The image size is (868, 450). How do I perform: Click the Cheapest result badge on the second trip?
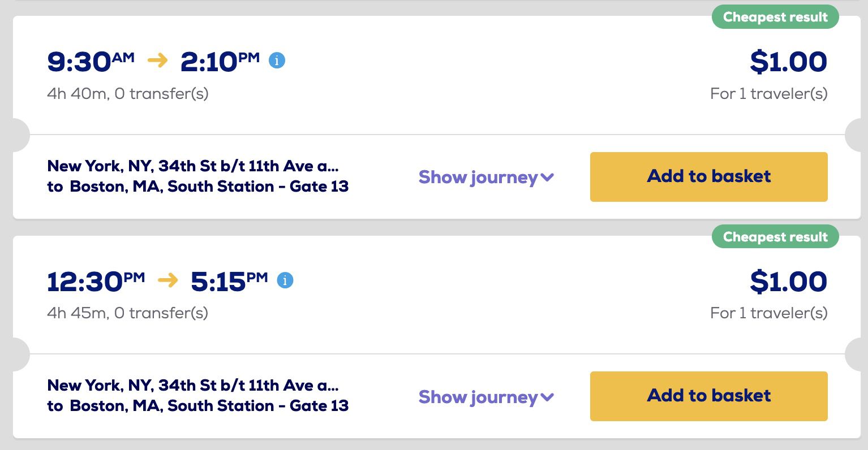pos(775,236)
